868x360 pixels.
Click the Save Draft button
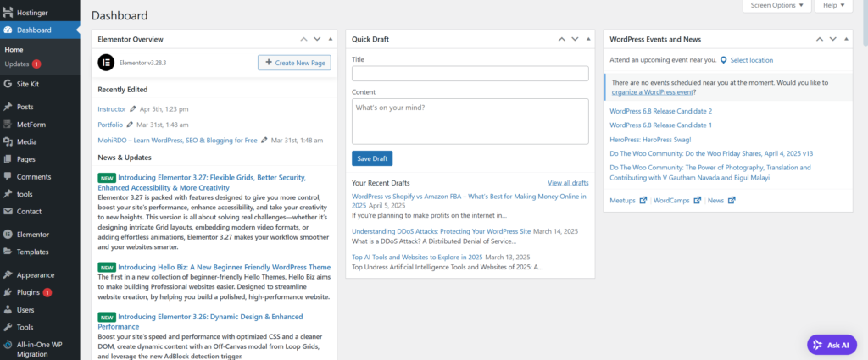click(x=372, y=158)
